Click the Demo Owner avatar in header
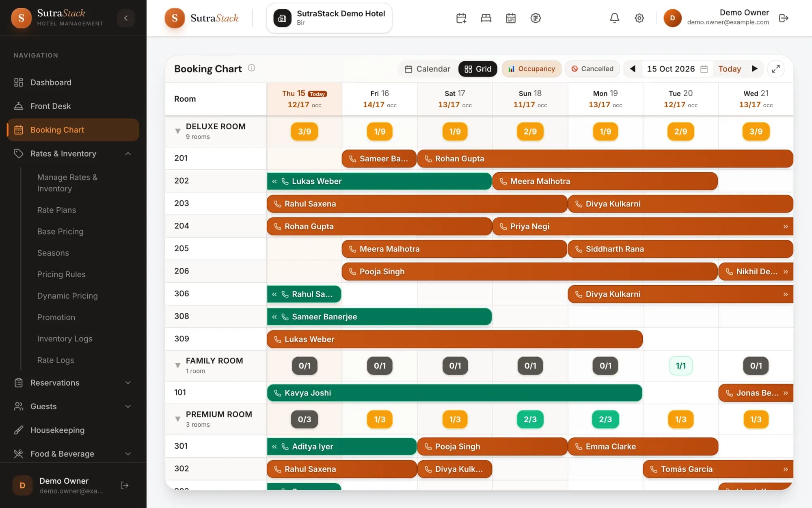The width and height of the screenshot is (812, 508). tap(672, 18)
